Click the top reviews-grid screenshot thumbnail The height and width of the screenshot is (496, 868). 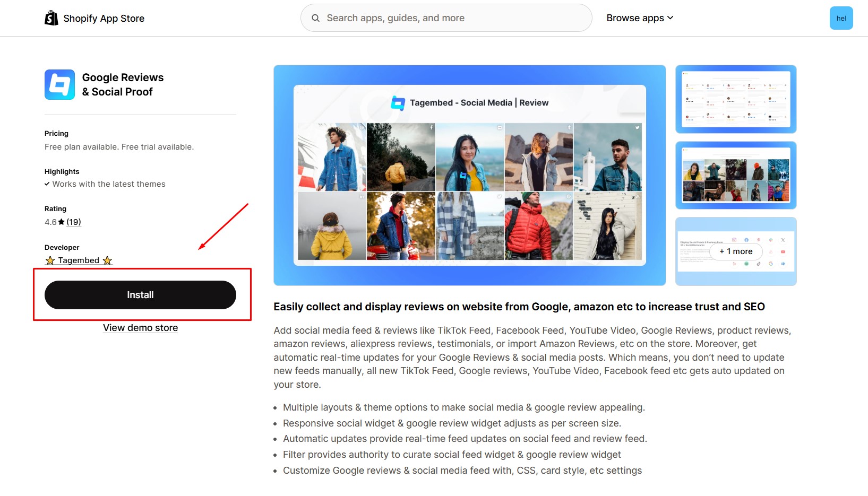(735, 100)
